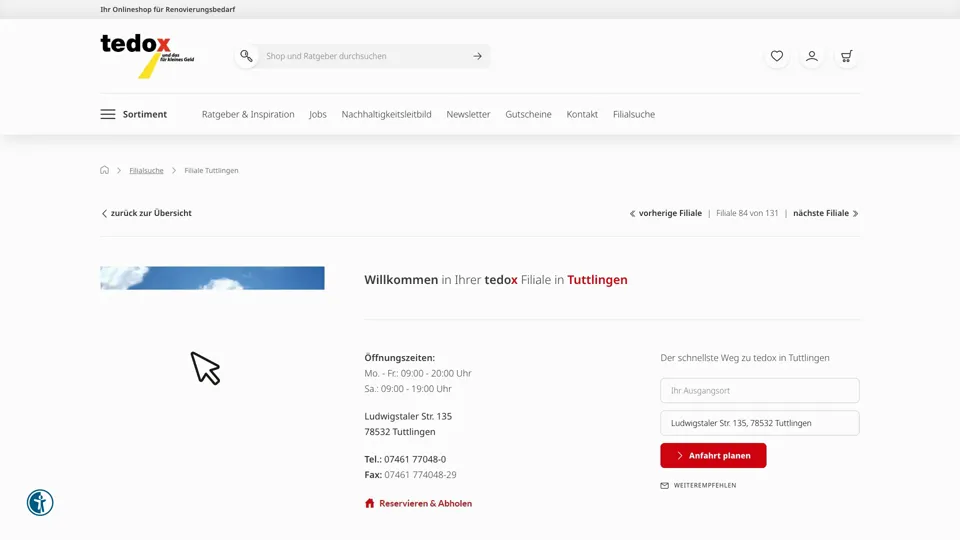Click the double chevron after nächste Filiale
This screenshot has height=540, width=960.
[855, 214]
